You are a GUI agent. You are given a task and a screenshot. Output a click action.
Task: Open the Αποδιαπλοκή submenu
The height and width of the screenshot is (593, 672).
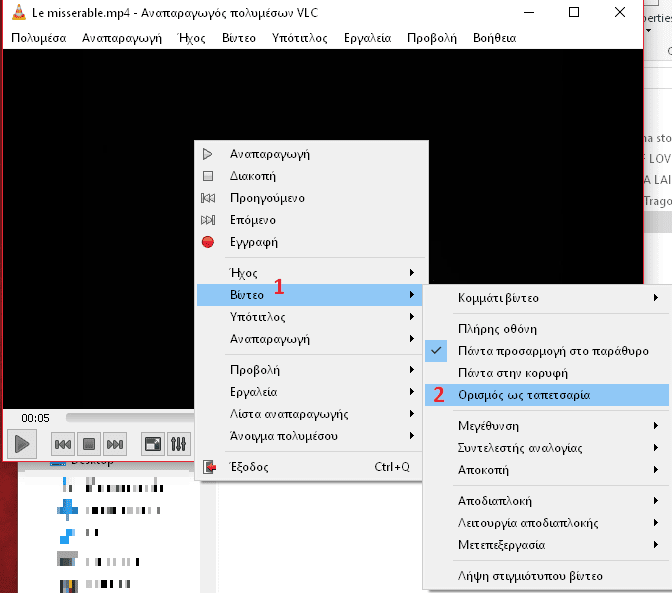tap(547, 501)
